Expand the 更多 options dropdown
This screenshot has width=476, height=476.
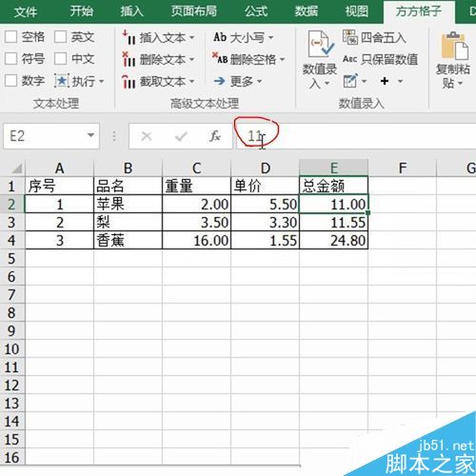(x=238, y=82)
